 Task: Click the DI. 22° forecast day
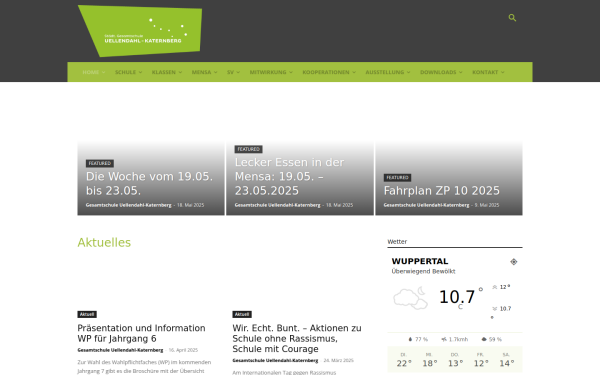point(404,360)
